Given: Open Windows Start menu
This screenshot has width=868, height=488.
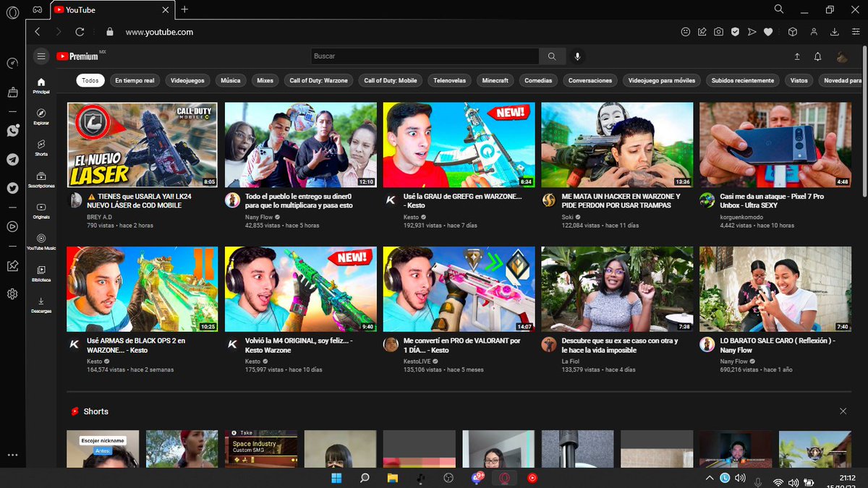Looking at the screenshot, I should (x=336, y=478).
